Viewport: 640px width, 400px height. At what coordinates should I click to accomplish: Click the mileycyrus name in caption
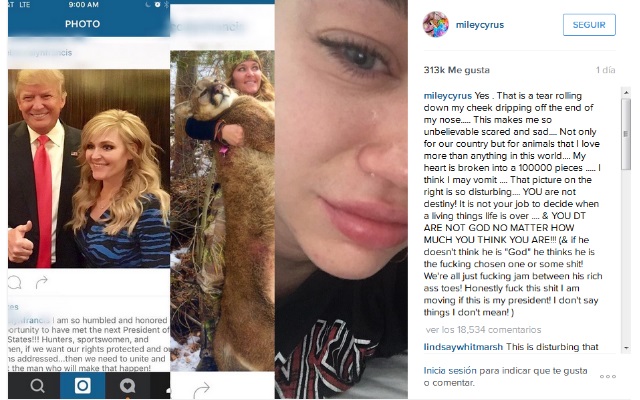(447, 96)
